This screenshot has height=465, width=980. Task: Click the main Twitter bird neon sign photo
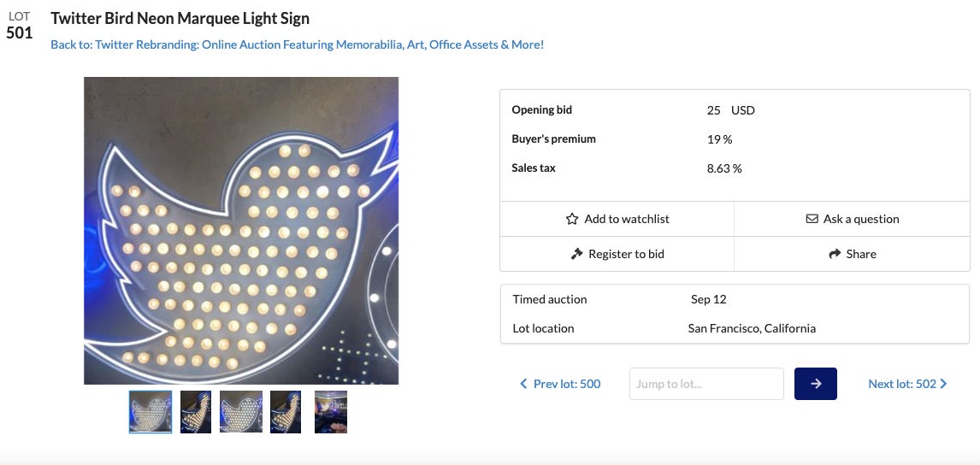point(241,231)
